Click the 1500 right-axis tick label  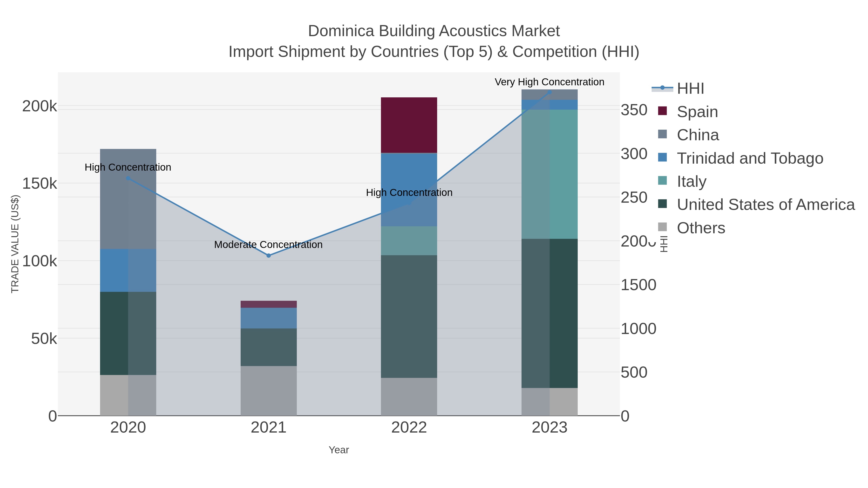point(638,285)
